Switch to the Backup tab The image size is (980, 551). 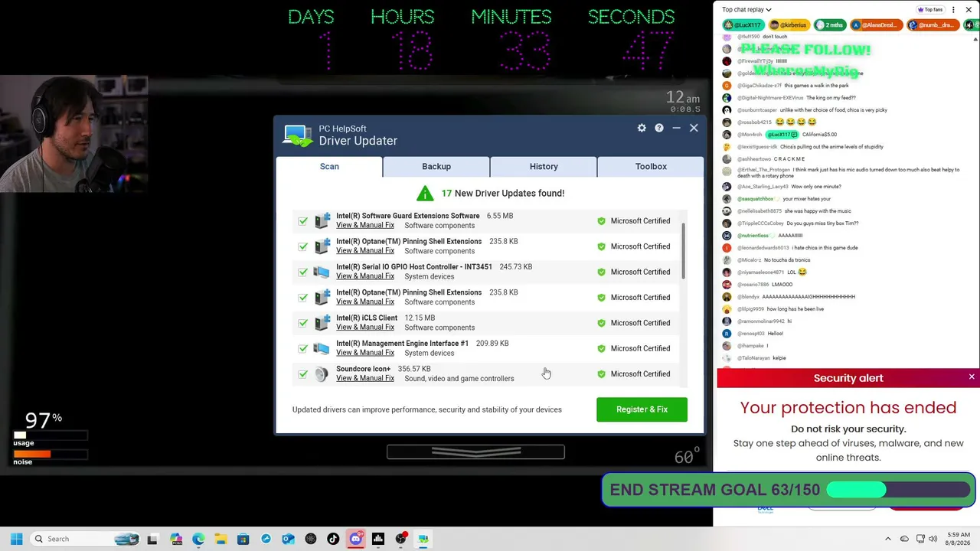pyautogui.click(x=436, y=166)
